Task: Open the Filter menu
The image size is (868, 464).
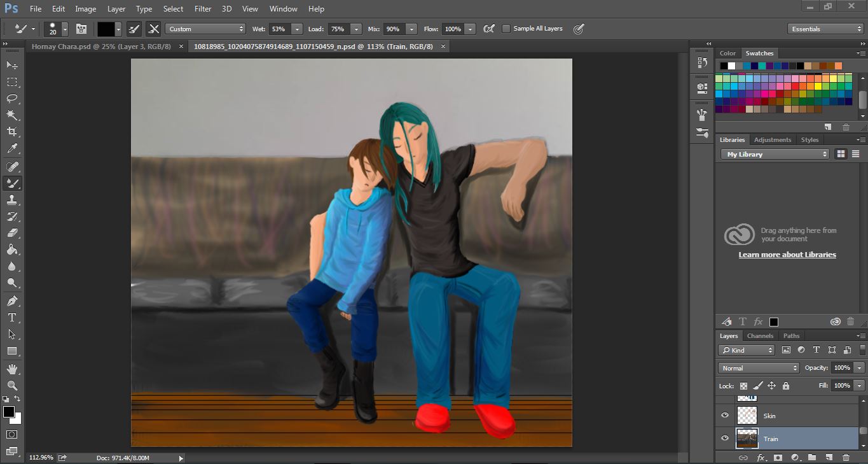Action: (x=203, y=9)
